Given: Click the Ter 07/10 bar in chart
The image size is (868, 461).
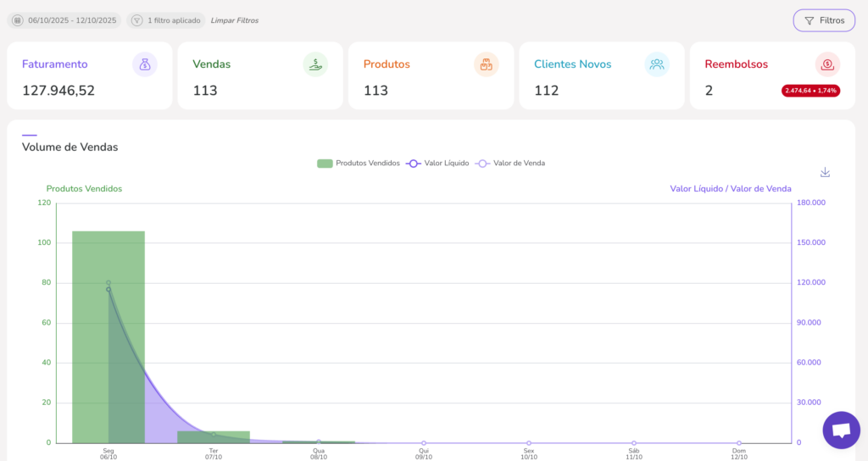Looking at the screenshot, I should pyautogui.click(x=214, y=436).
